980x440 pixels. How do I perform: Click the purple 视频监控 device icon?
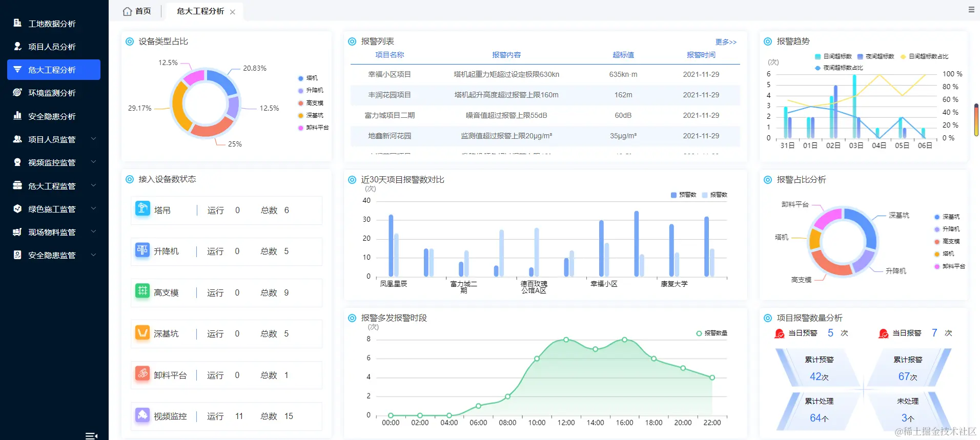[142, 414]
